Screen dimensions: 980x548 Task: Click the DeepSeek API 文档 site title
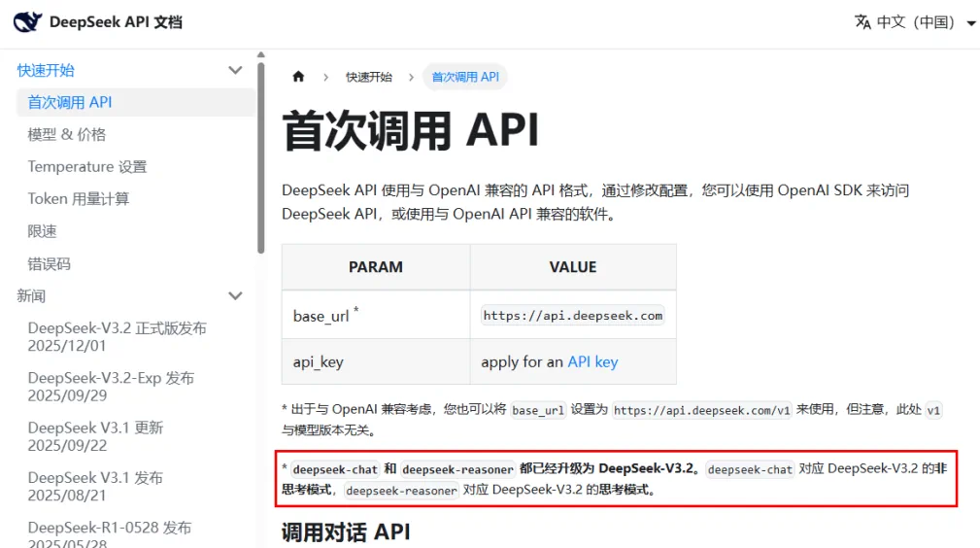pyautogui.click(x=116, y=22)
